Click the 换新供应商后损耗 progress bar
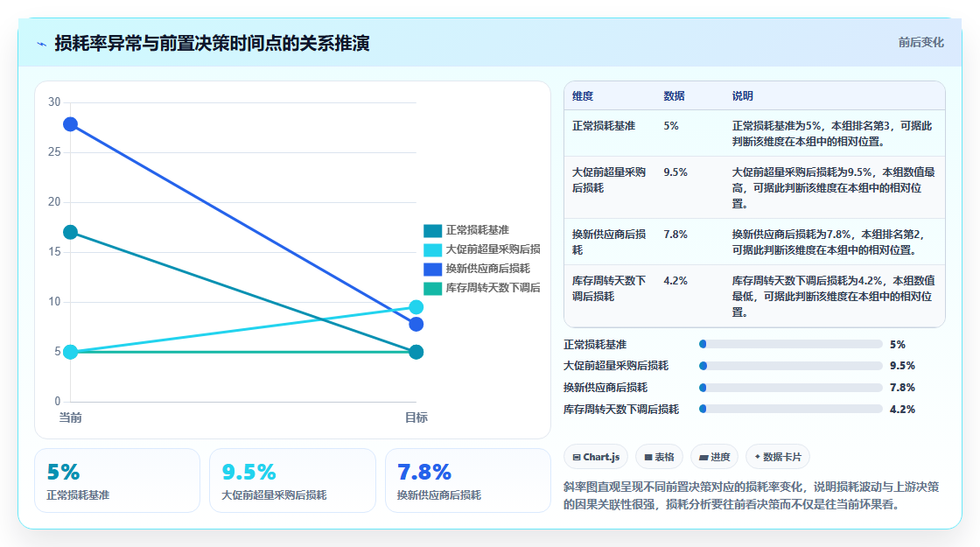The width and height of the screenshot is (980, 547). tap(791, 388)
